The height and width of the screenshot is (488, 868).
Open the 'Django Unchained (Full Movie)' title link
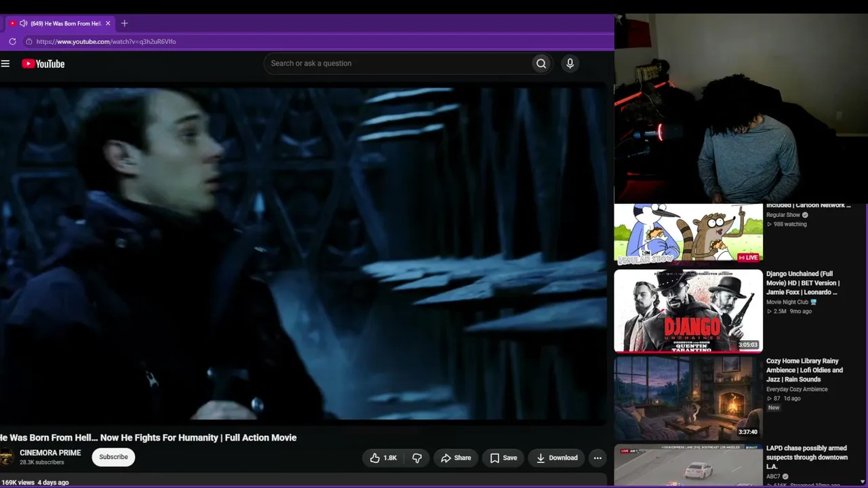(803, 283)
